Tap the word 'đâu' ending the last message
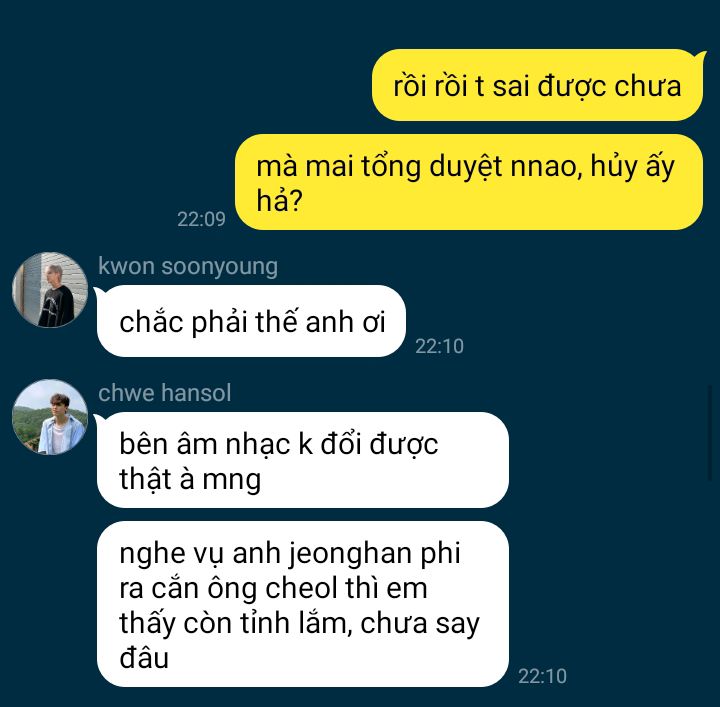This screenshot has width=720, height=707. (x=144, y=658)
